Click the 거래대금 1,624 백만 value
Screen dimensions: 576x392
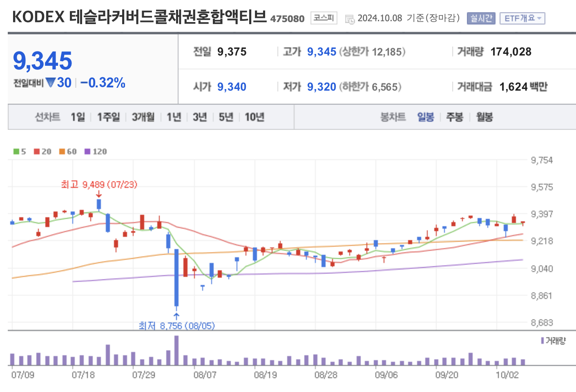[523, 87]
